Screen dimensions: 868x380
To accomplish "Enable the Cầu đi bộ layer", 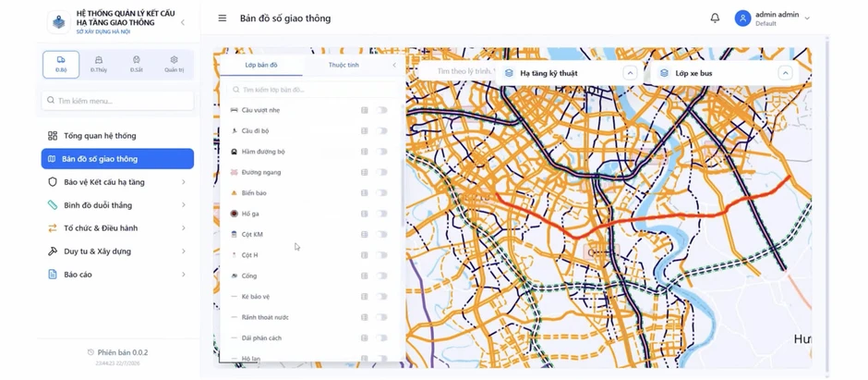I will tap(381, 130).
